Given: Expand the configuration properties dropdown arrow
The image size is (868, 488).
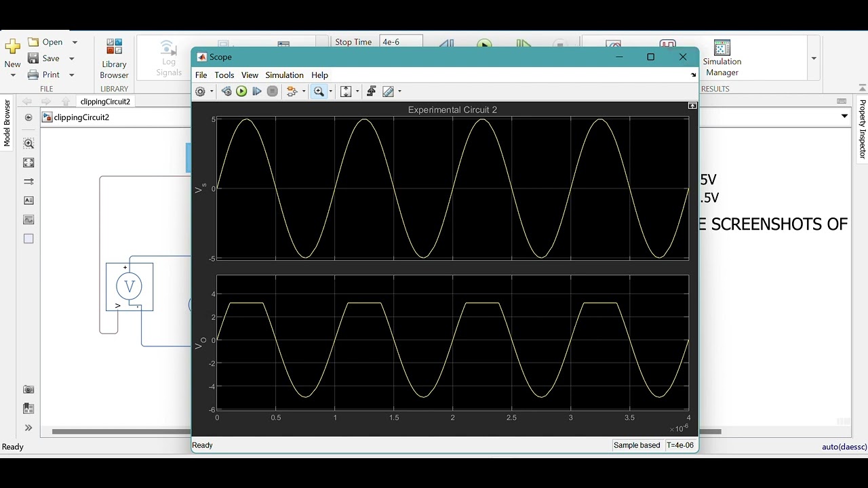Looking at the screenshot, I should click(212, 91).
